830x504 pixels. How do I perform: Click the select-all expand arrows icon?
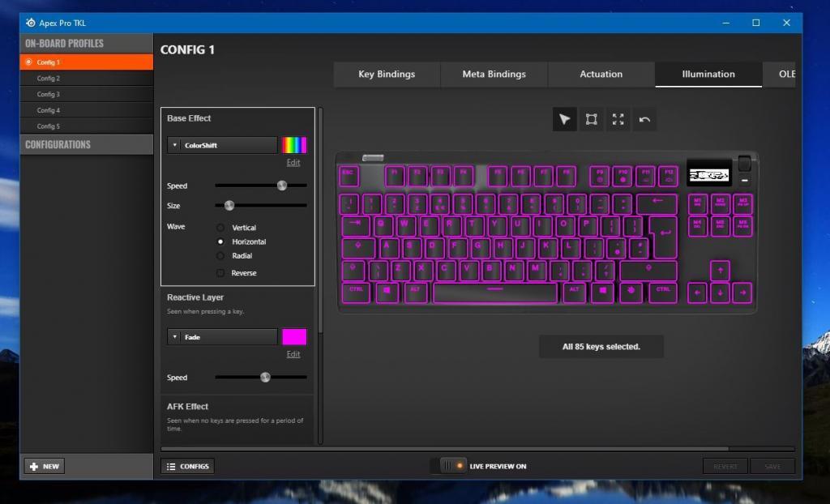pos(618,120)
